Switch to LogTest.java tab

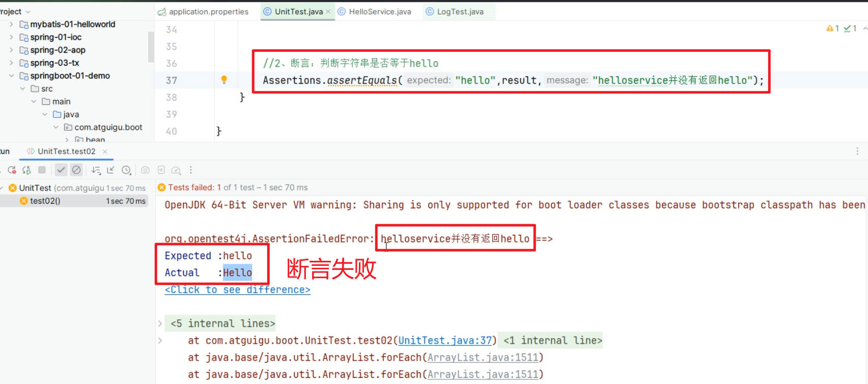(455, 12)
